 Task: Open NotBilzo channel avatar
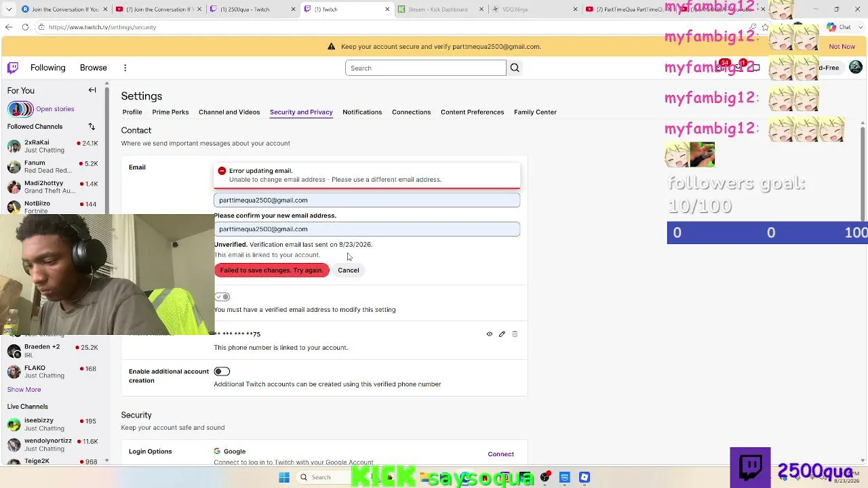(14, 207)
